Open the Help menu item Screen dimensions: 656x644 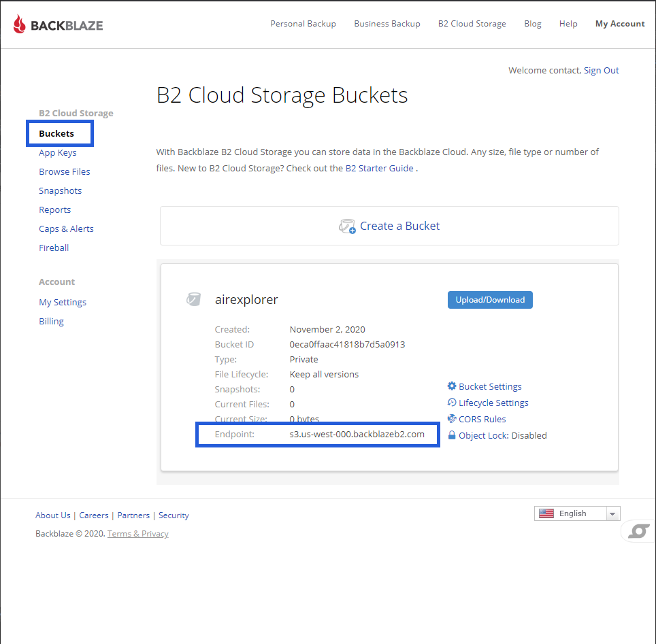[x=568, y=24]
